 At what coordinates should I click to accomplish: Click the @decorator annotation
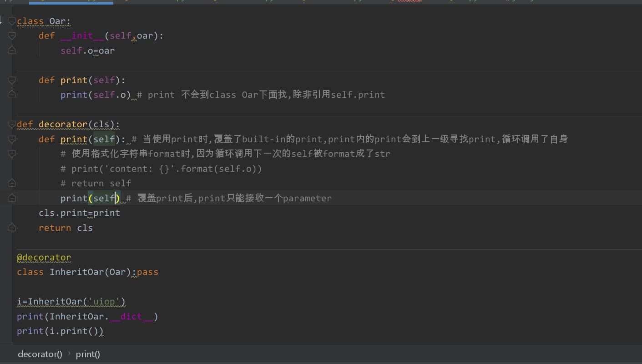[44, 258]
